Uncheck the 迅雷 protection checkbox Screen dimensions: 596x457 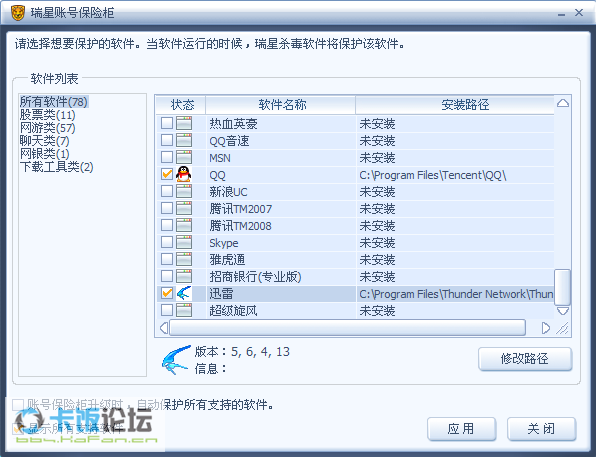[x=167, y=293]
